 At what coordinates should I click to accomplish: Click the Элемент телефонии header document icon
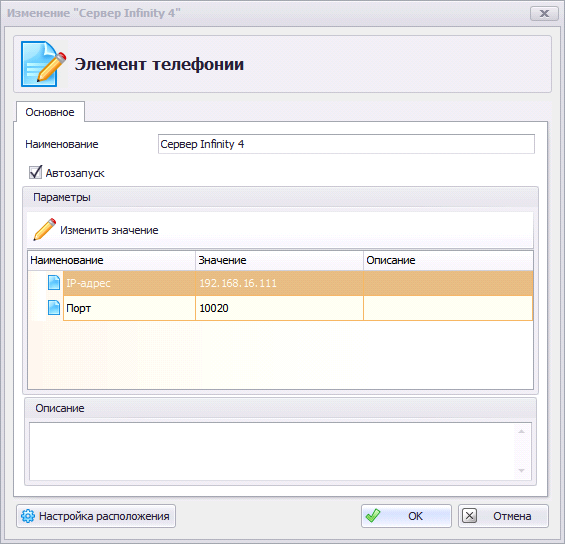(44, 64)
